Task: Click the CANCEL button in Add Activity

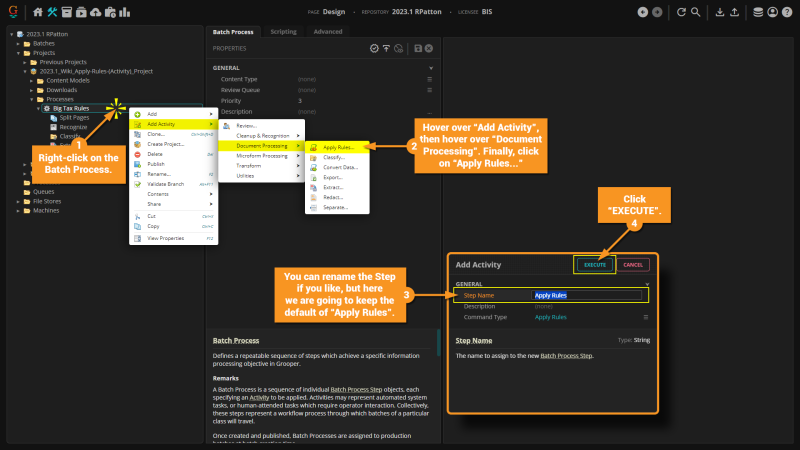Action: [x=633, y=265]
